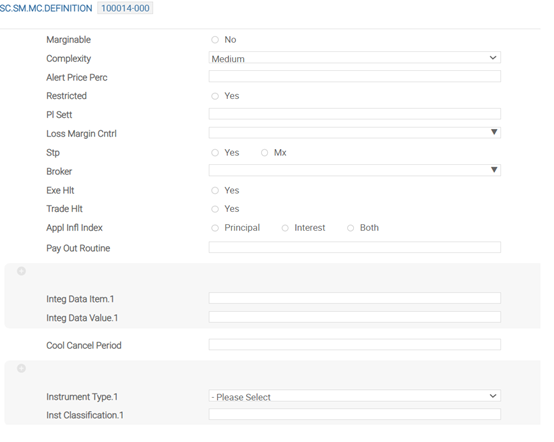Enable Yes for Trade Hlt
This screenshot has height=442, width=554.
pos(215,209)
